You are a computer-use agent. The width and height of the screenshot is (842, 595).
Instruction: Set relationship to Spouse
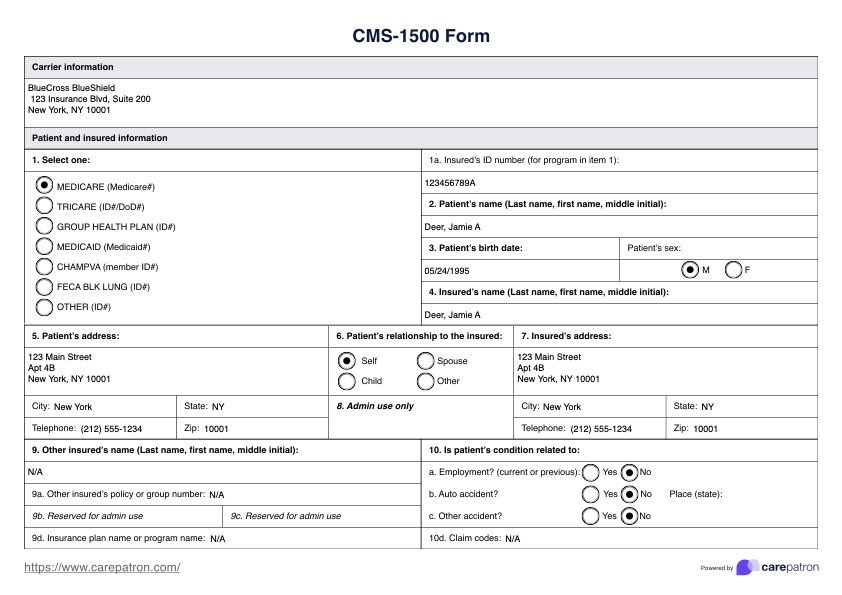[425, 361]
